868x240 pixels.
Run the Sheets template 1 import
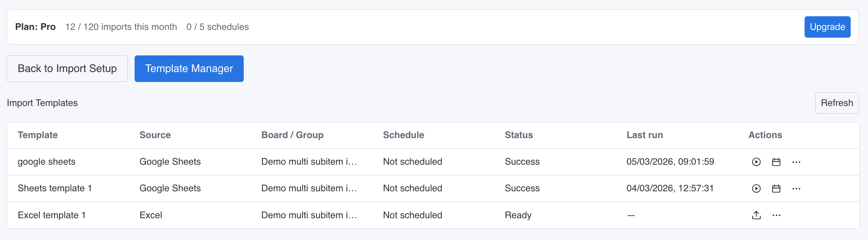click(x=756, y=189)
